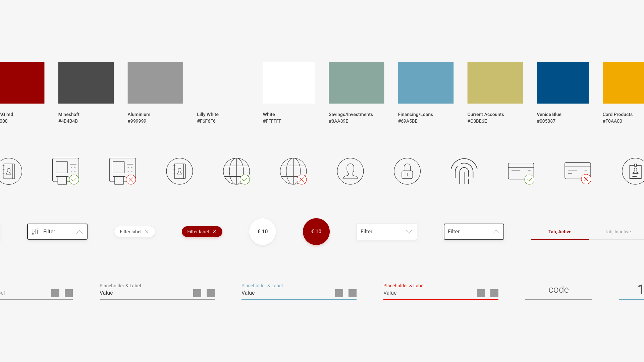Switch to the Tab, Inactive tab
Screen dimensions: 644x362
[x=618, y=232]
